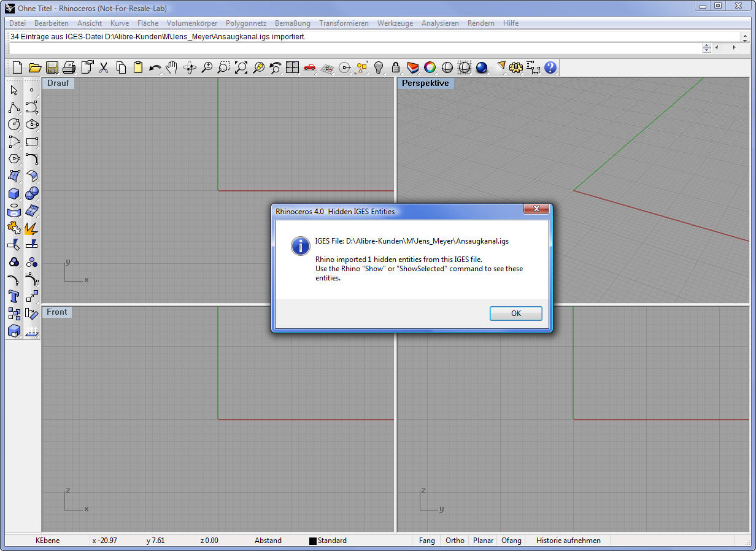The height and width of the screenshot is (551, 756).
Task: Click the 'Abstand' status bar field
Action: (268, 541)
